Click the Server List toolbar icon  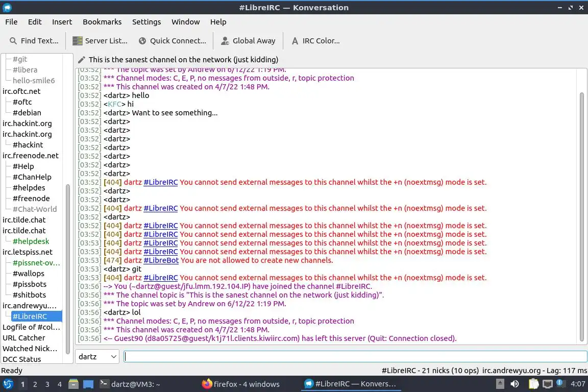(x=77, y=41)
